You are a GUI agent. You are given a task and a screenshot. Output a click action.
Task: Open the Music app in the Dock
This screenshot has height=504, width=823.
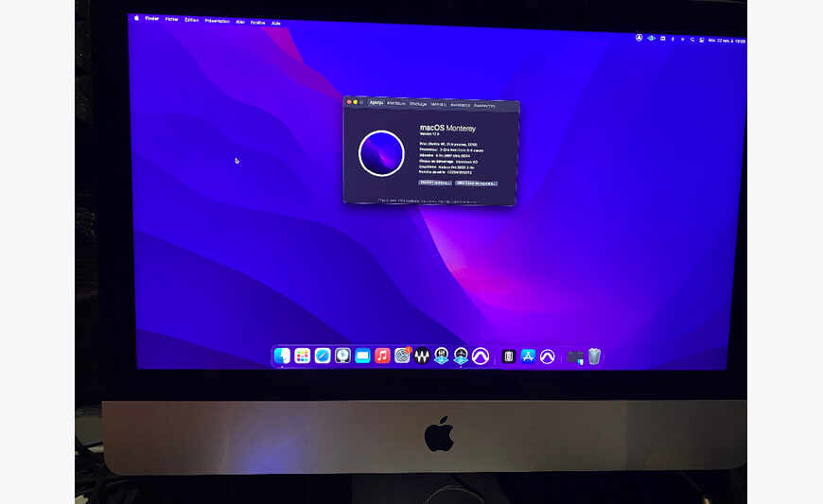(x=382, y=356)
